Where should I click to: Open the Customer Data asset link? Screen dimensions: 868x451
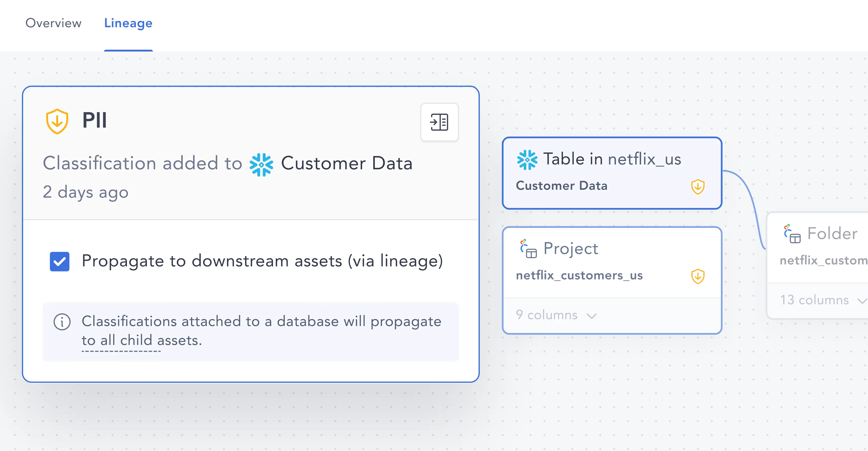pos(347,164)
